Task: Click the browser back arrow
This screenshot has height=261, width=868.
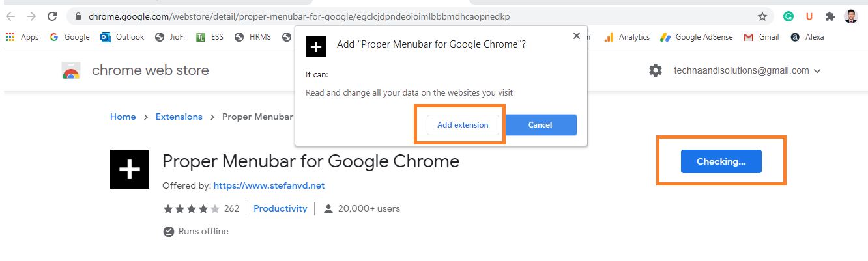Action: (x=10, y=16)
